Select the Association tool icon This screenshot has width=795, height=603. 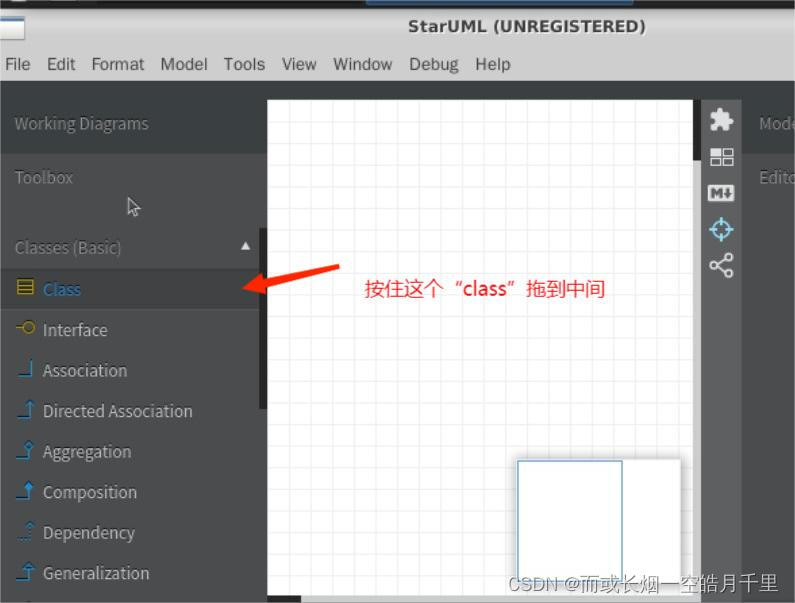point(25,369)
